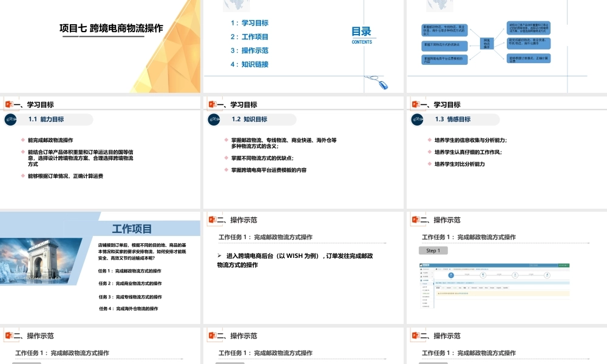
Task: Select the active submenu item in the backend sidebar
Action: [x=424, y=283]
